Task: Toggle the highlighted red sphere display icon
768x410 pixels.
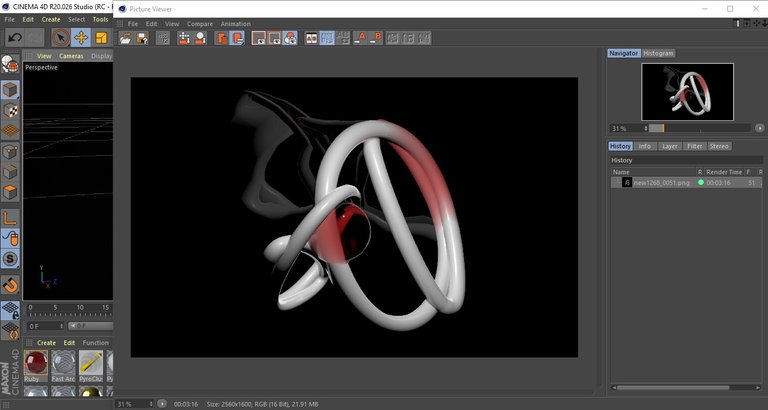Action: [x=290, y=38]
